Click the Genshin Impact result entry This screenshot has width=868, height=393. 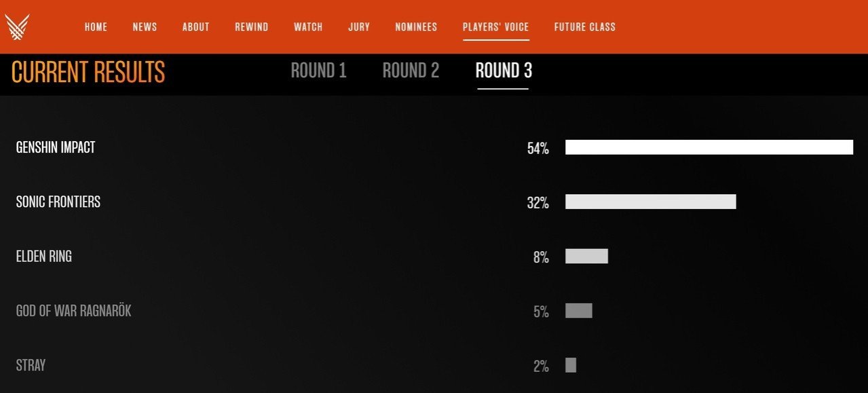[56, 147]
